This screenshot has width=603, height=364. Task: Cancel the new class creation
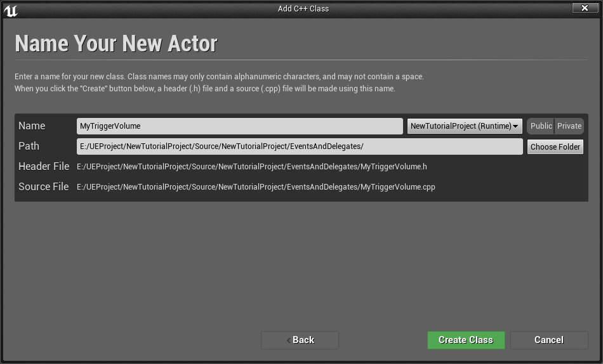tap(549, 340)
